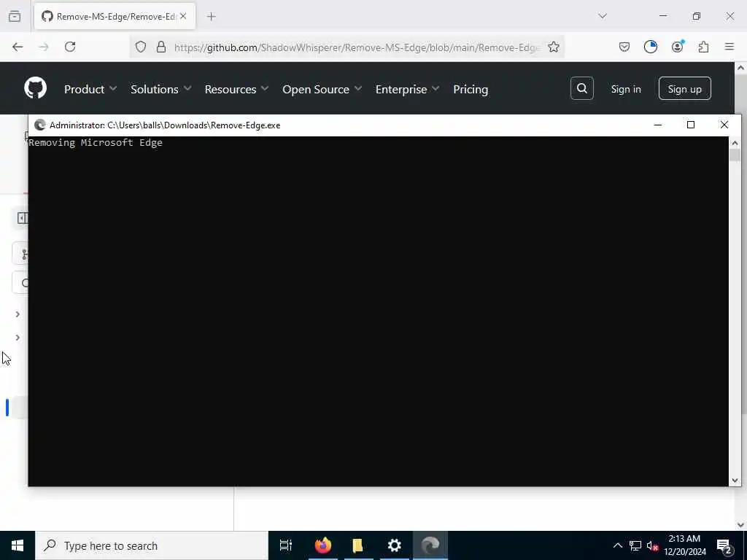Image resolution: width=747 pixels, height=560 pixels.
Task: List all tabs dropdown arrow
Action: click(603, 16)
